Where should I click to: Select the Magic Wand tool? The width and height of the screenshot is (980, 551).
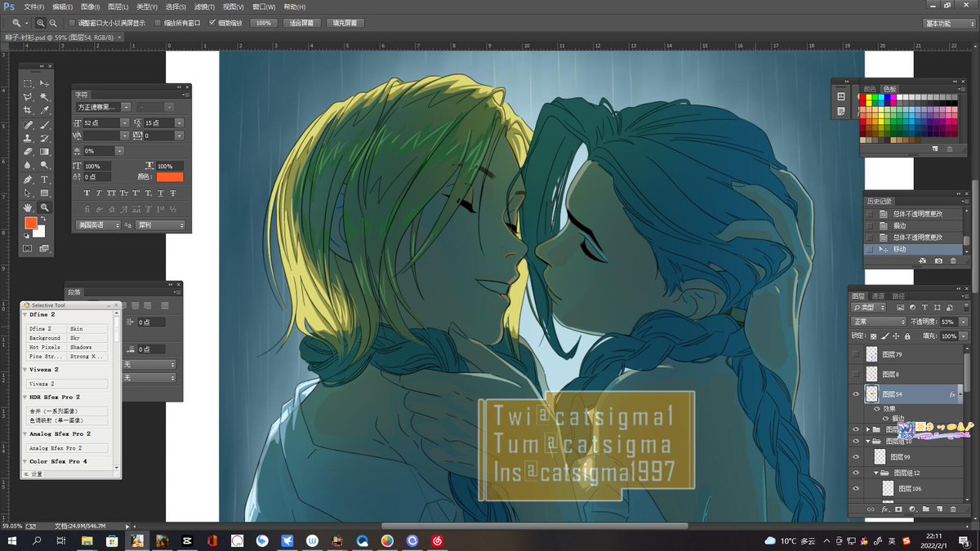(45, 97)
